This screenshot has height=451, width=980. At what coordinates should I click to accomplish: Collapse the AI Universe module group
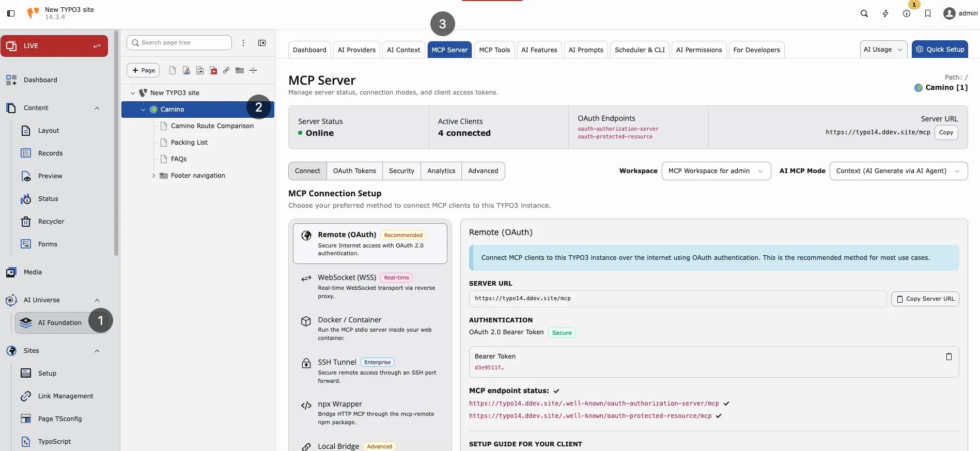97,300
